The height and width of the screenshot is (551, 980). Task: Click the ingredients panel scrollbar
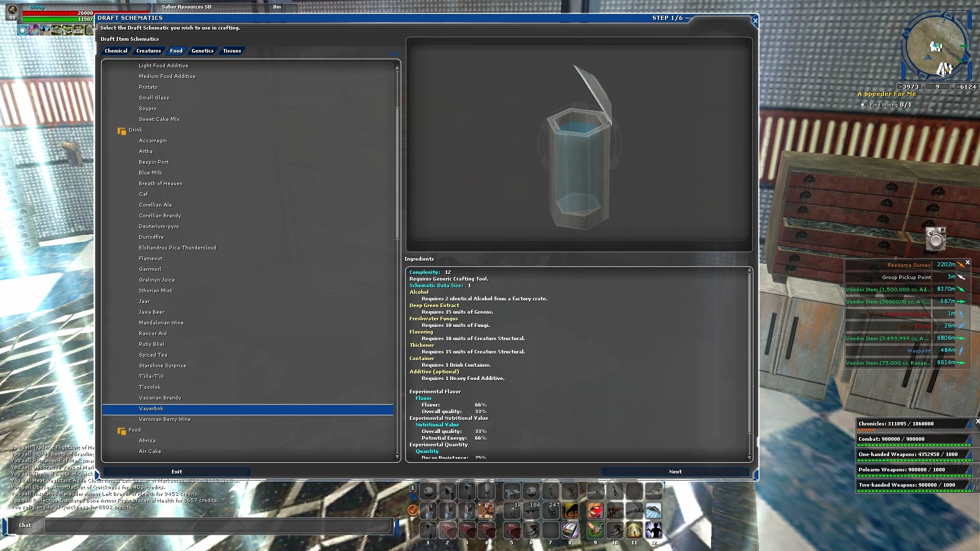pos(749,352)
